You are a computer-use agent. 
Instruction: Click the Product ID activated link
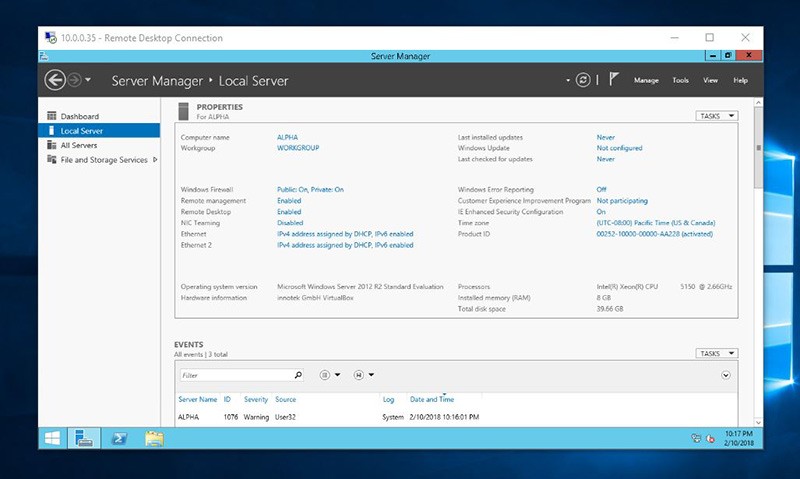tap(655, 234)
